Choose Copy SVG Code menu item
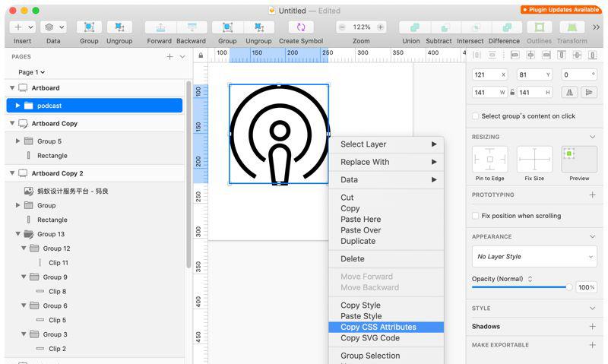The width and height of the screenshot is (608, 364). click(x=386, y=338)
